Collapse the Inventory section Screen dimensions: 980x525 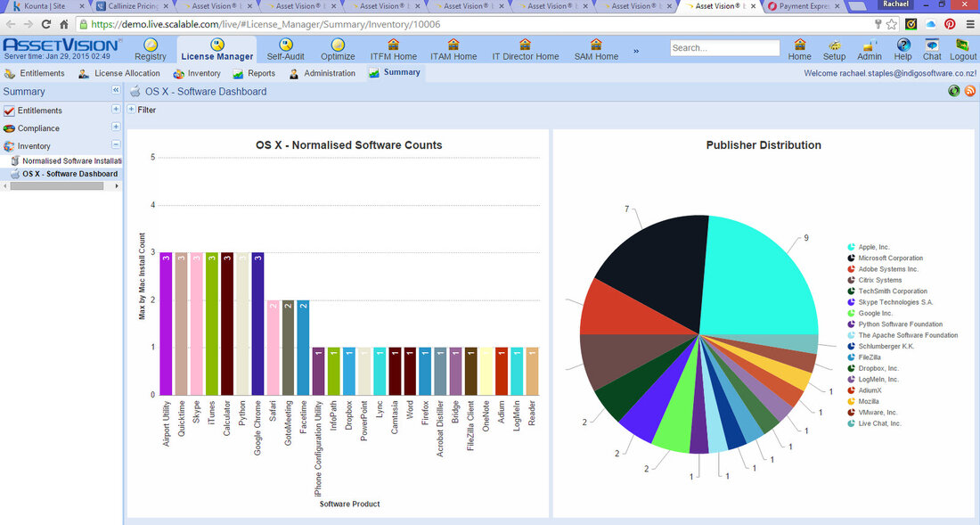[117, 145]
